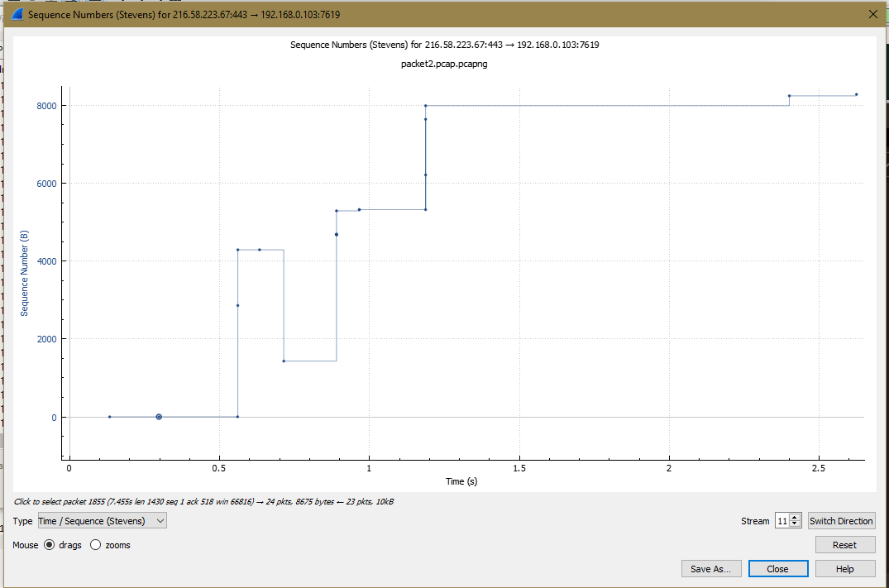
Task: Select the 'drags' mouse mode radio button
Action: click(x=50, y=545)
